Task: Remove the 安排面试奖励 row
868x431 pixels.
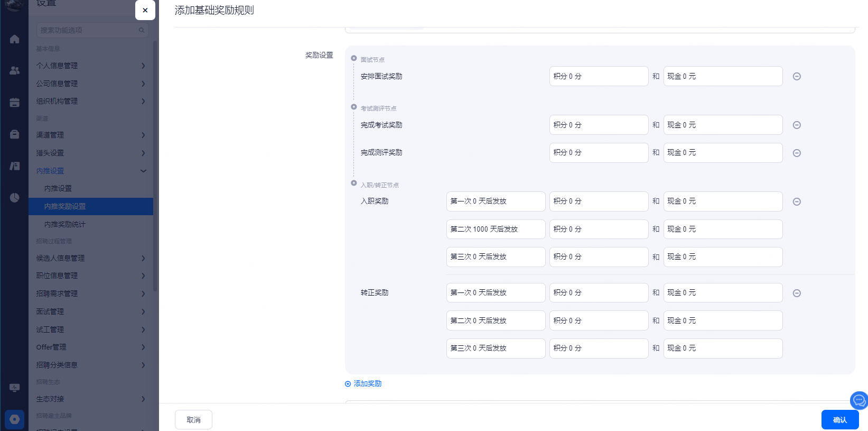Action: 797,76
